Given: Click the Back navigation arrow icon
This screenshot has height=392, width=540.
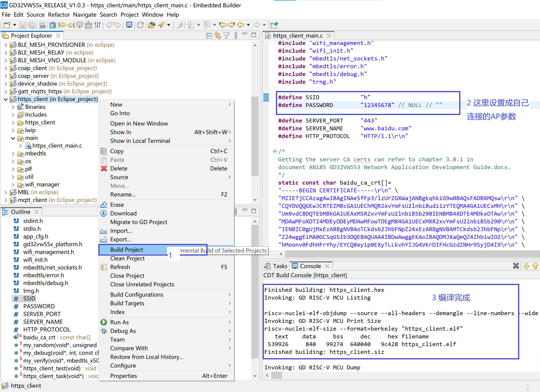Looking at the screenshot, I should [241, 25].
